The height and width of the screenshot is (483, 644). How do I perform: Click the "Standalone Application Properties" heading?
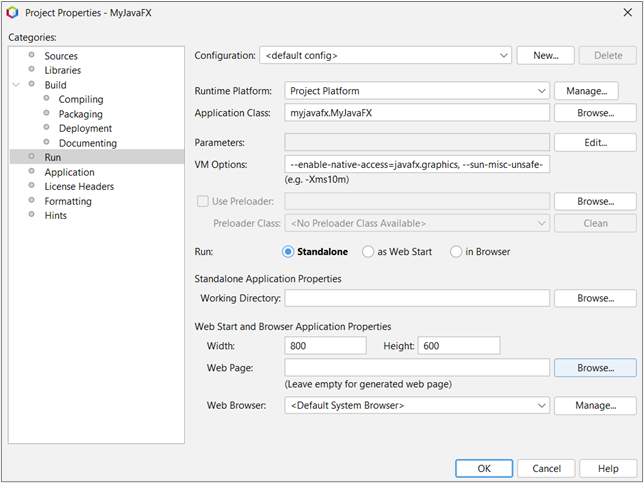pyautogui.click(x=268, y=279)
